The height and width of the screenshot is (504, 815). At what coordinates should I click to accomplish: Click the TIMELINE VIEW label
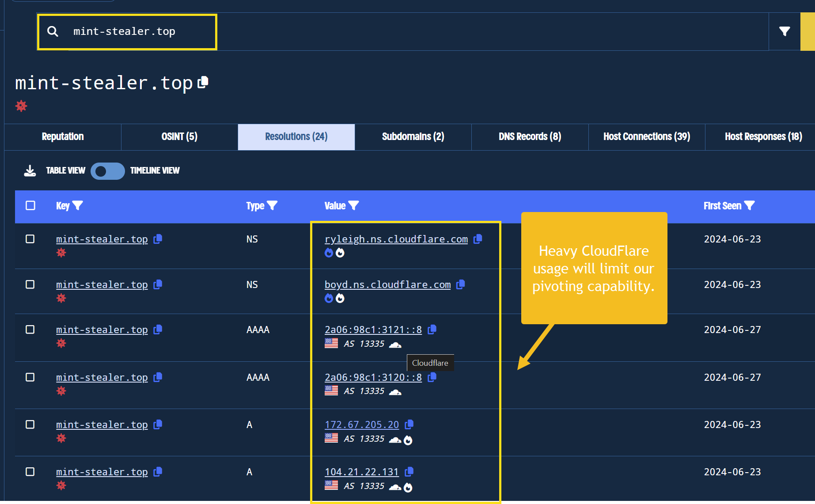coord(155,171)
